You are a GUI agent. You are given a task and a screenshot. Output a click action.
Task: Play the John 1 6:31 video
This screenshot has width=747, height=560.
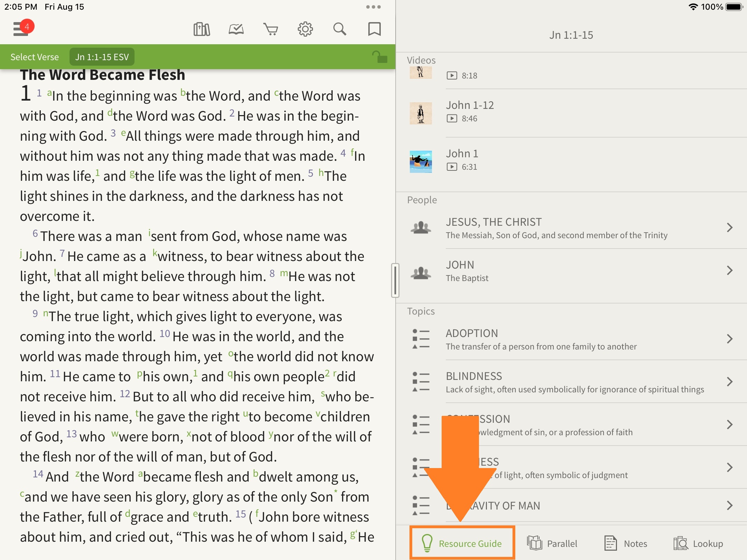(421, 161)
